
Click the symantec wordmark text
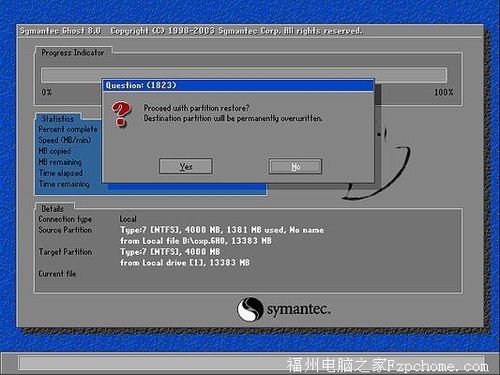click(x=299, y=309)
